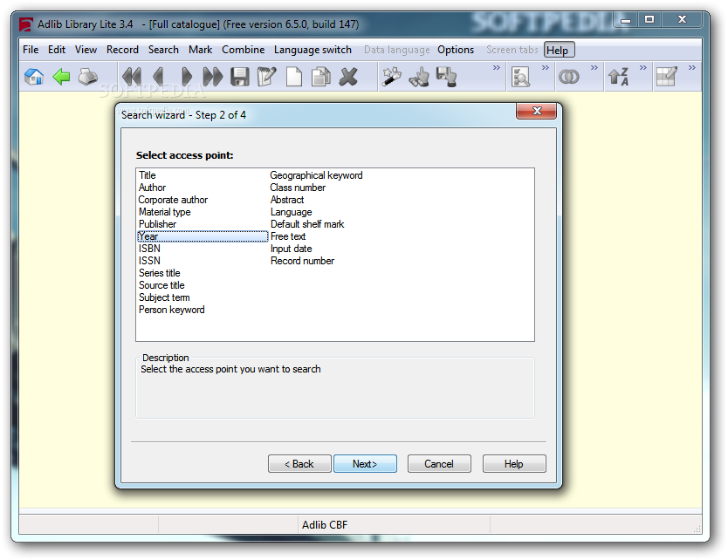Image resolution: width=728 pixels, height=560 pixels.
Task: Select Subject term access point
Action: (164, 297)
